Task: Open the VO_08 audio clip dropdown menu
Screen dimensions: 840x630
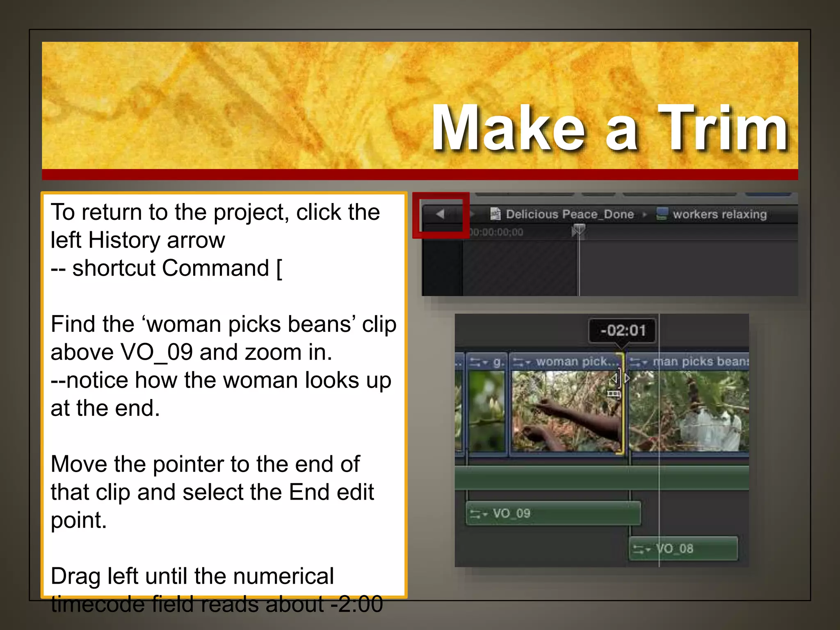Action: click(641, 549)
